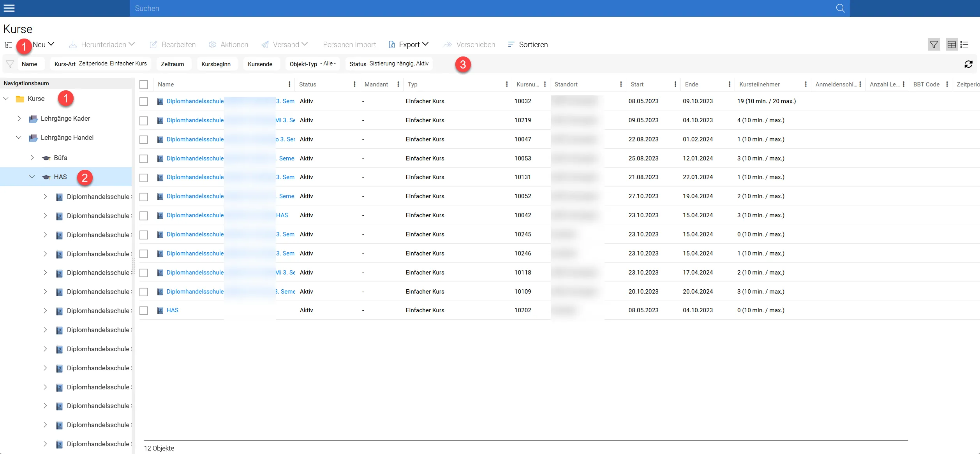
Task: Open the HAS course link
Action: click(x=172, y=310)
